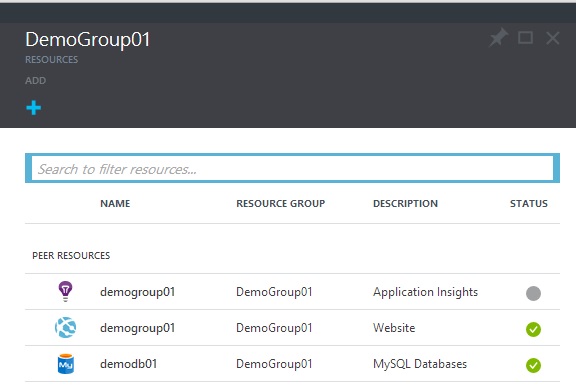Click the ADD label in the header
This screenshot has width=576, height=391.
(x=35, y=80)
